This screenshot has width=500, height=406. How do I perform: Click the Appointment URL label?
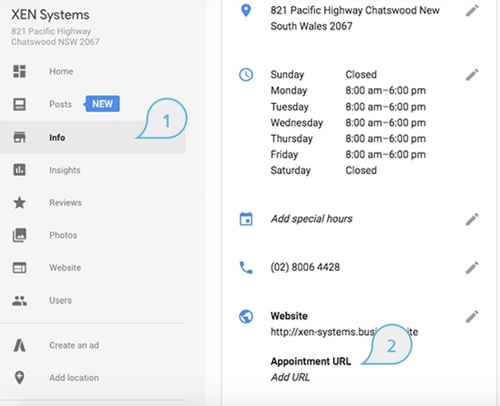point(311,361)
